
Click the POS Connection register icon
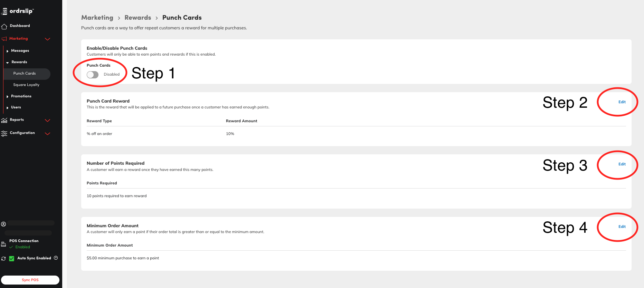coord(3,244)
